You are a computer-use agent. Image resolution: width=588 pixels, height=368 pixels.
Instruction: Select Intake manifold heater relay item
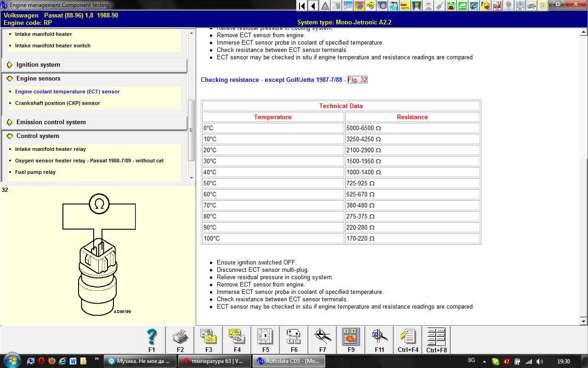51,149
